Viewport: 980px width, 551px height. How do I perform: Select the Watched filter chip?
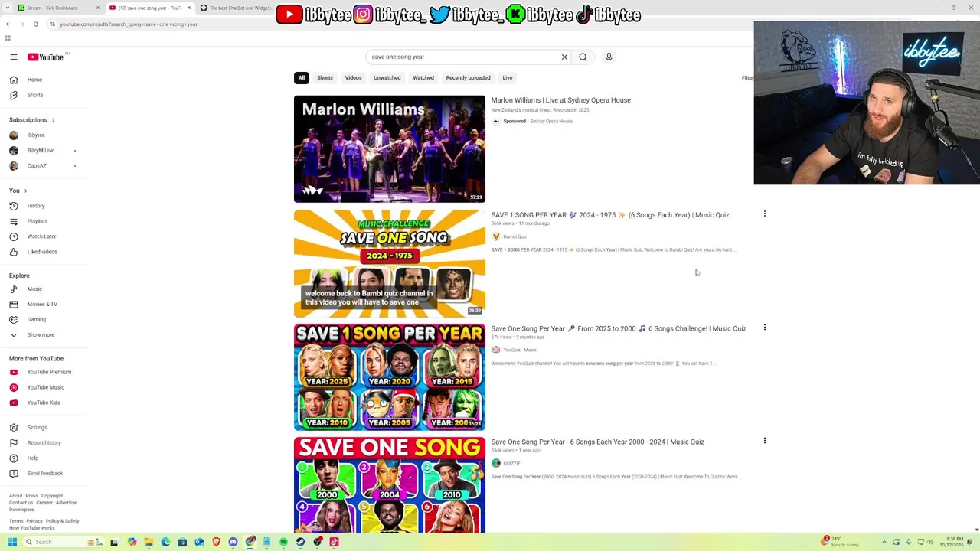point(423,78)
